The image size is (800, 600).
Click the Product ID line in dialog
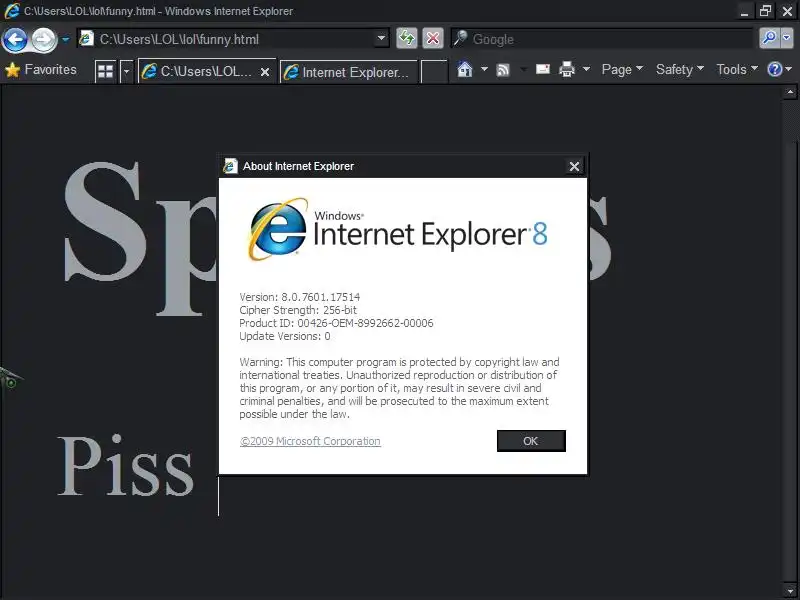[x=336, y=323]
